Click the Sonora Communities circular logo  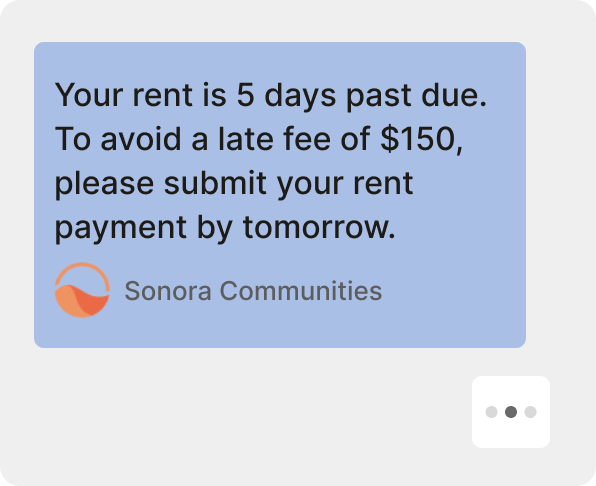tap(82, 290)
